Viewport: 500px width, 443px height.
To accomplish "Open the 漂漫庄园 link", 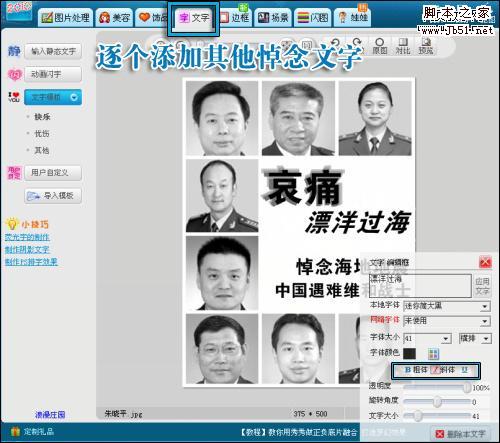I will tap(50, 415).
